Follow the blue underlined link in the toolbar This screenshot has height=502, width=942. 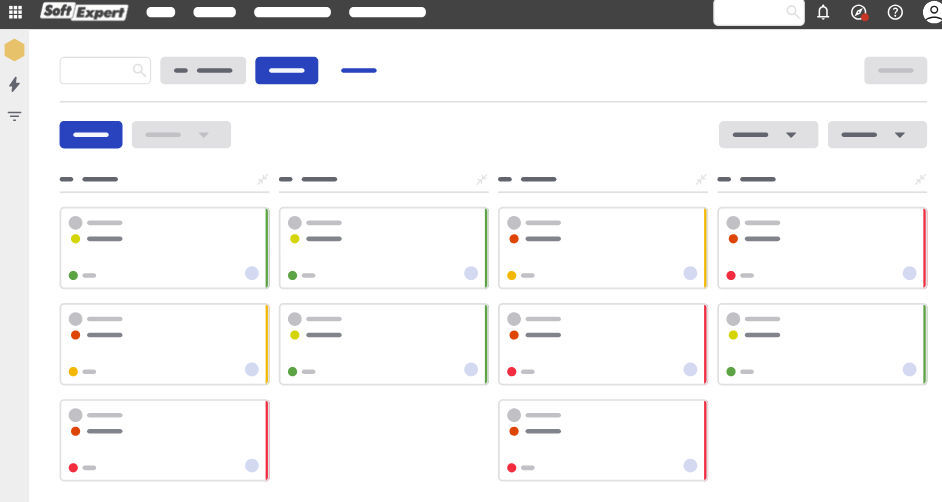359,71
